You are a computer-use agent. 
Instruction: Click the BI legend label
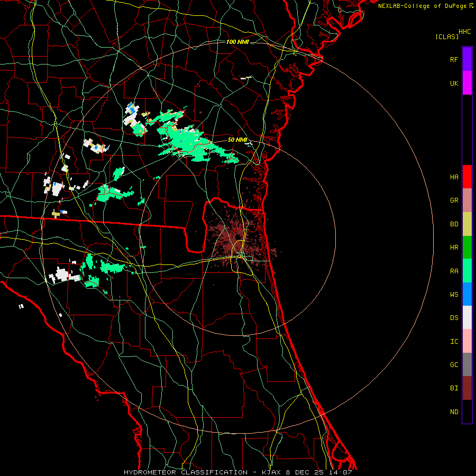(454, 388)
